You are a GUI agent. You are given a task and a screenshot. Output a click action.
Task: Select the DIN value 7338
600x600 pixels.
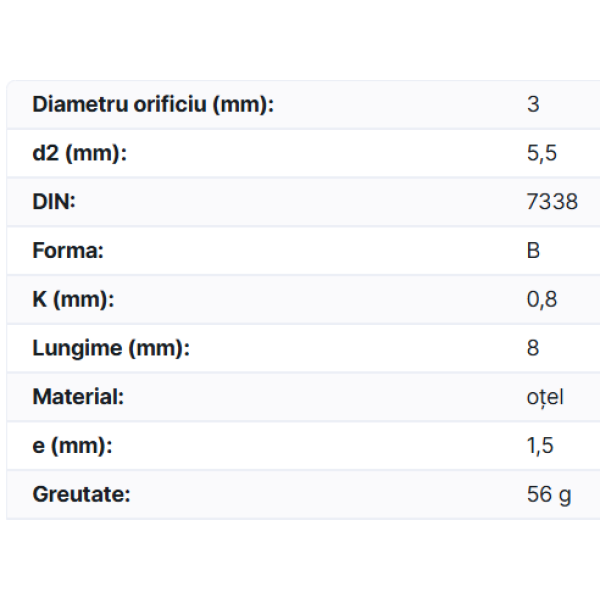552,201
